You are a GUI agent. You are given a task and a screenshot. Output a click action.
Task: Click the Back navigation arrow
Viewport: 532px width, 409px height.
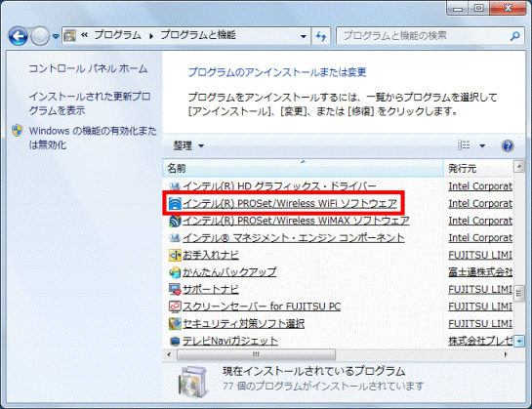tap(18, 36)
